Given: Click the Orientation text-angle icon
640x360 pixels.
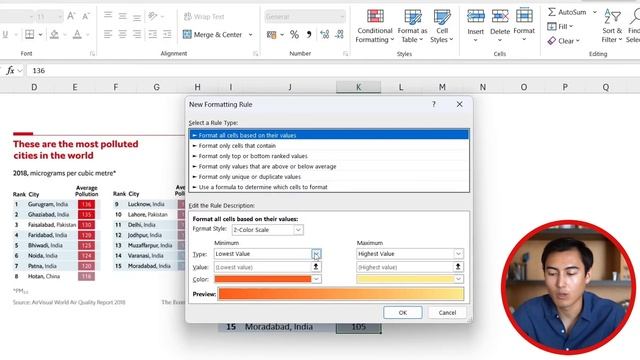Looking at the screenshot, I should pos(153,16).
